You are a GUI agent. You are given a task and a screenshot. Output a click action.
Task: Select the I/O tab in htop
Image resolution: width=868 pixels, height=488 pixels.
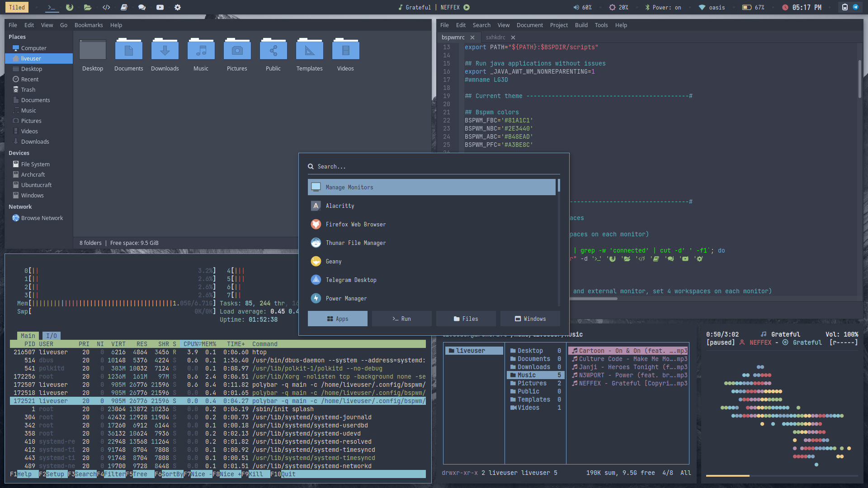click(x=52, y=336)
